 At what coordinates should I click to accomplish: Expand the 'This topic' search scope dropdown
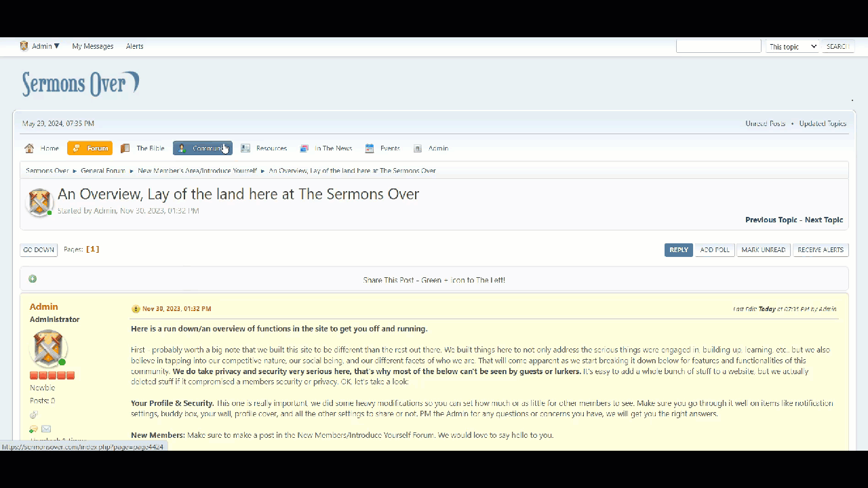tap(793, 47)
